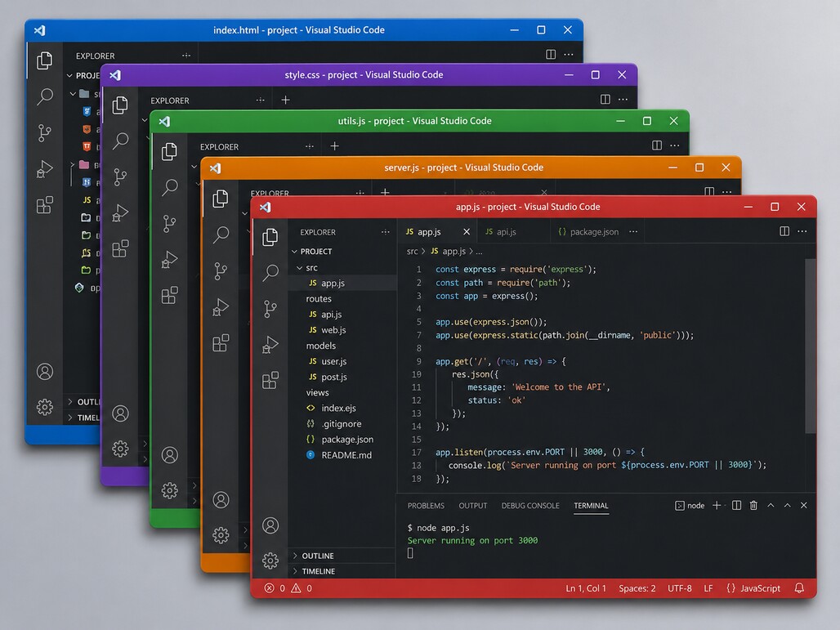The image size is (840, 630).
Task: Click Ln 1, Col 1 in status bar
Action: tap(586, 588)
